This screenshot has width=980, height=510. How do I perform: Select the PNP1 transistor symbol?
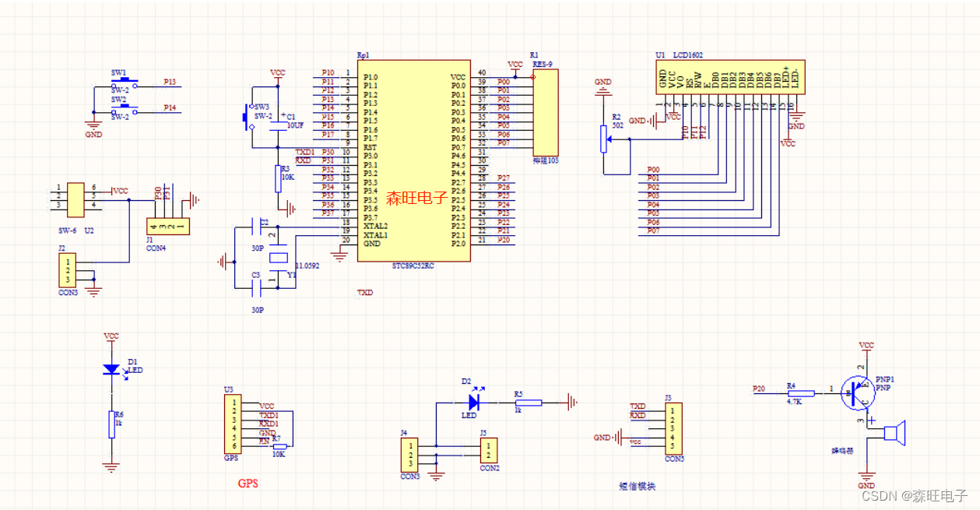860,392
